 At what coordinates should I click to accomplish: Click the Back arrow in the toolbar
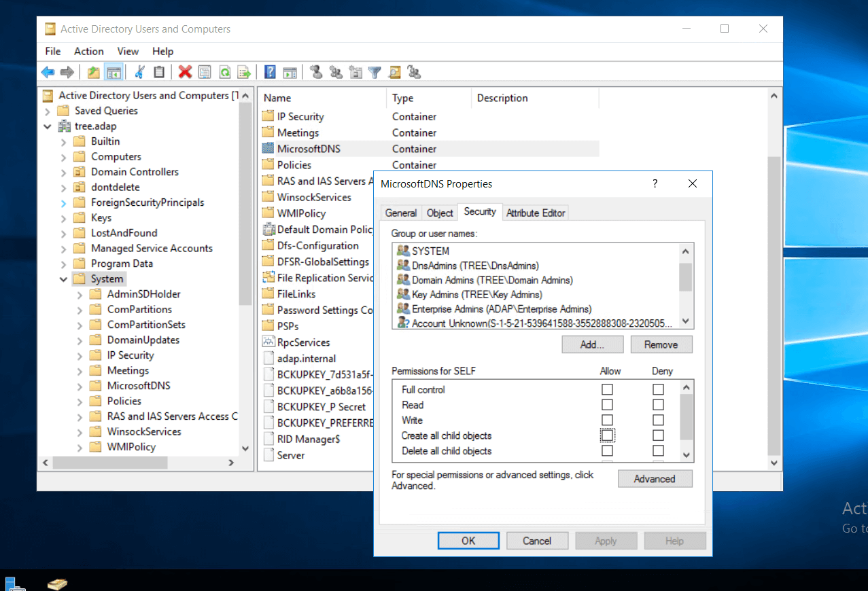coord(48,72)
